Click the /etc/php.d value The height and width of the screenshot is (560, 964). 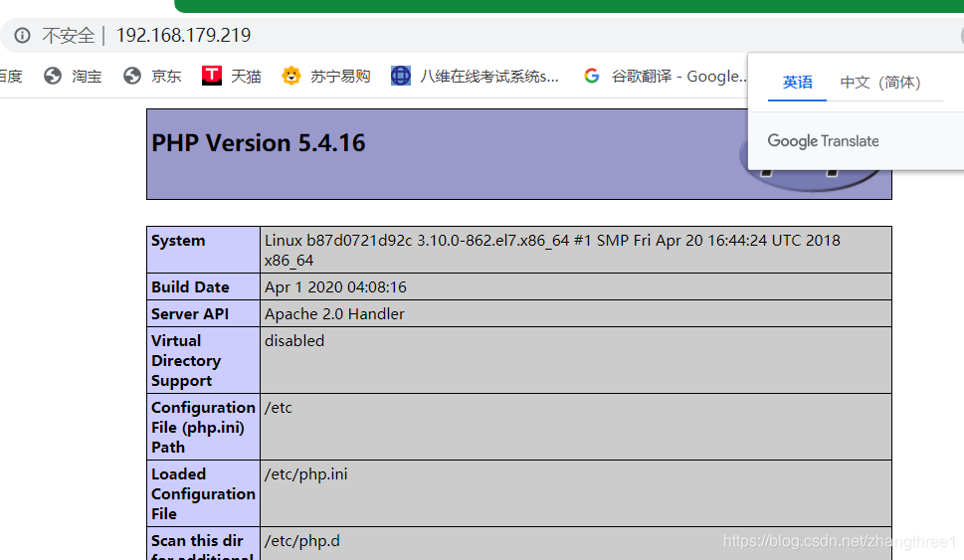coord(301,541)
